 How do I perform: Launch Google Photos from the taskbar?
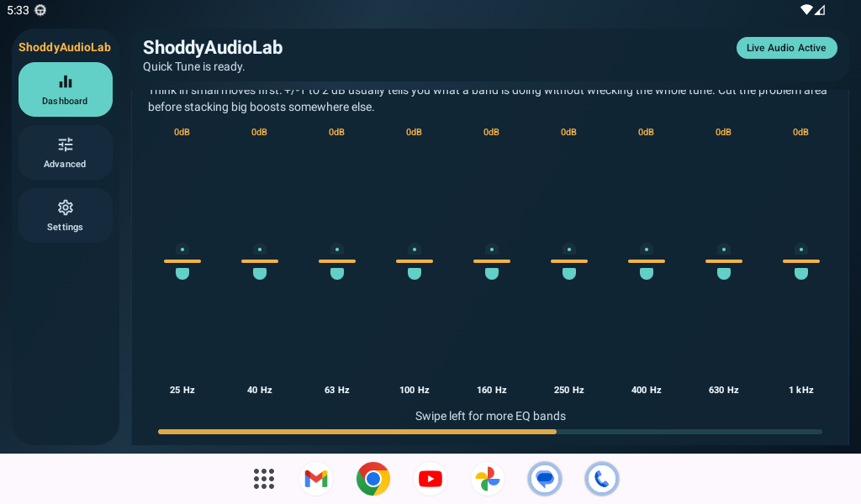pyautogui.click(x=488, y=479)
